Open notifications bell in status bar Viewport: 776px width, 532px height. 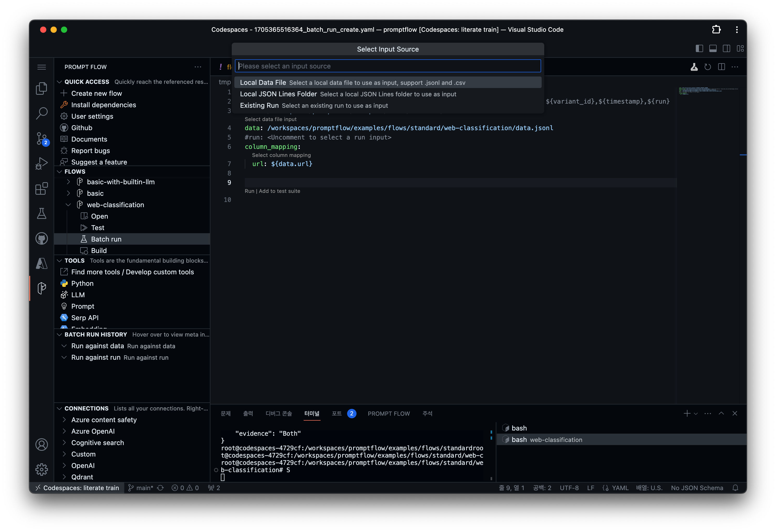(735, 488)
